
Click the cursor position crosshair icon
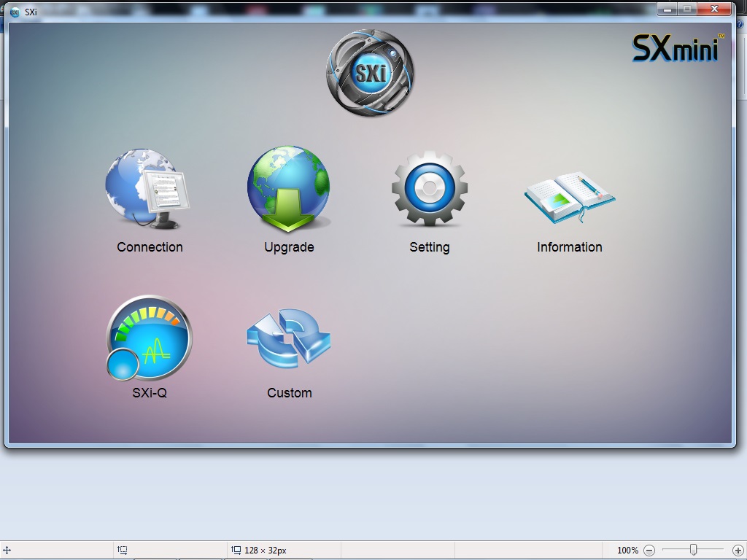pyautogui.click(x=7, y=550)
